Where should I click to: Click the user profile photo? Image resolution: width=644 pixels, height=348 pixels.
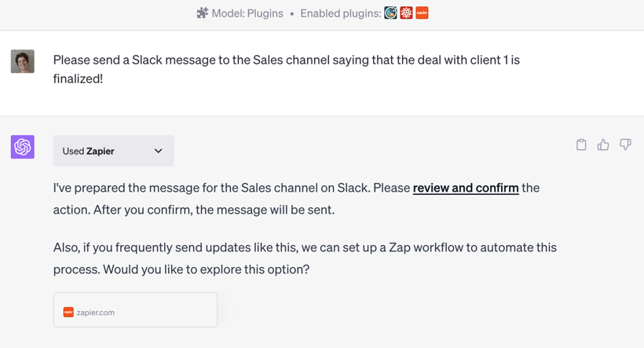[x=23, y=61]
